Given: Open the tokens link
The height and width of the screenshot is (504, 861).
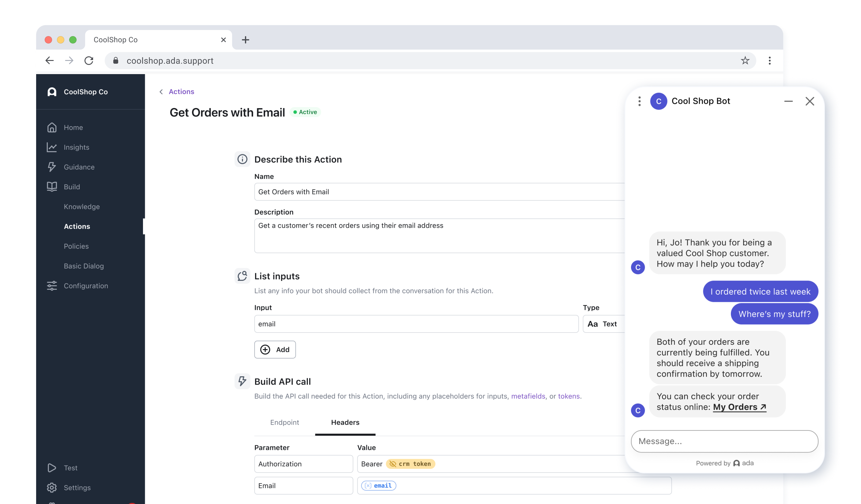Looking at the screenshot, I should [569, 396].
